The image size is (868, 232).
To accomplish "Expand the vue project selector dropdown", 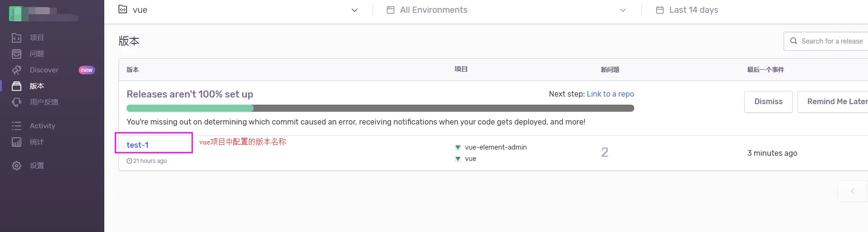I will pyautogui.click(x=354, y=10).
